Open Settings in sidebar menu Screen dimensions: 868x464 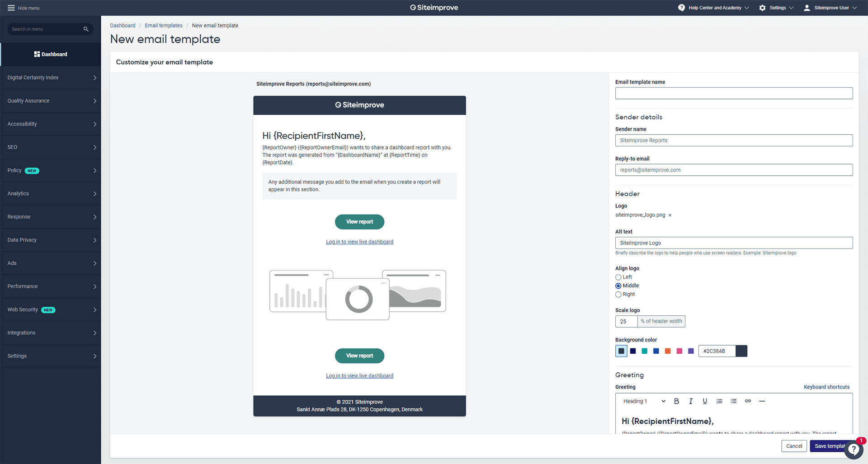pos(51,356)
